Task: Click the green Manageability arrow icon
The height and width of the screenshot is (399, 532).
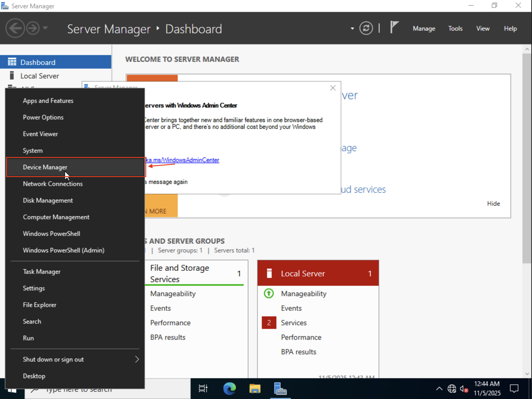Action: 268,293
